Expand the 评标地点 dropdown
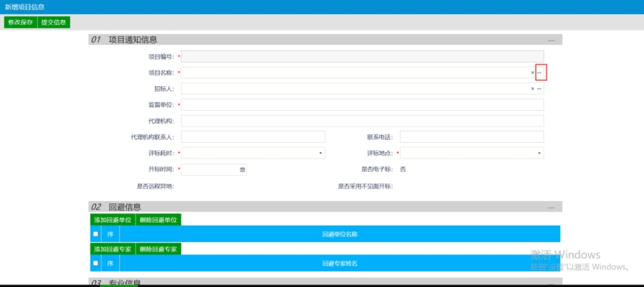The image size is (644, 287). (x=539, y=153)
